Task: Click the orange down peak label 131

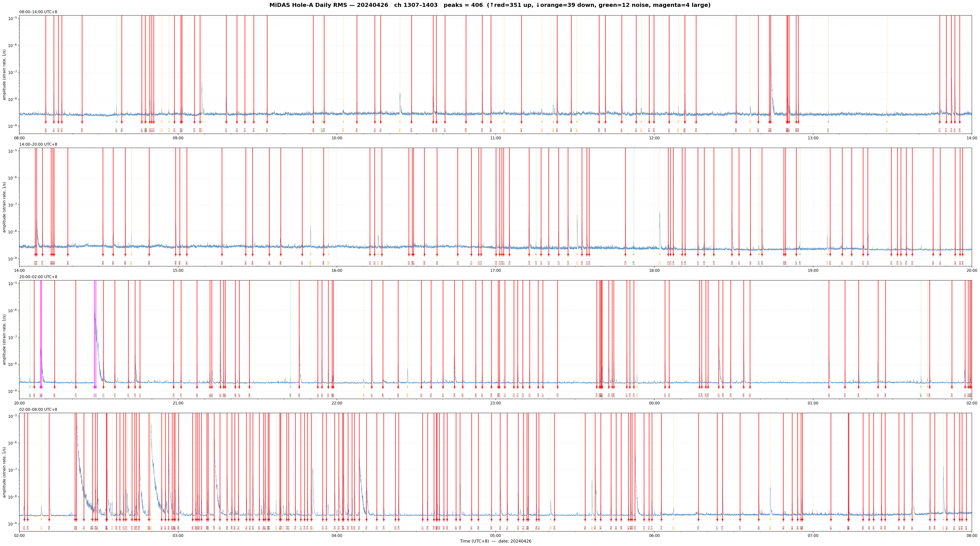Action: [x=660, y=263]
